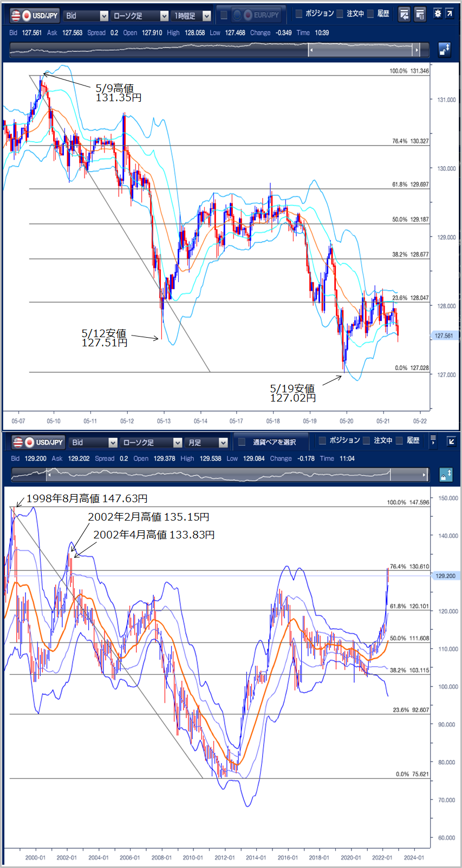
Task: Open the ローソク足 chart type dropdown in bottom chart
Action: click(151, 443)
